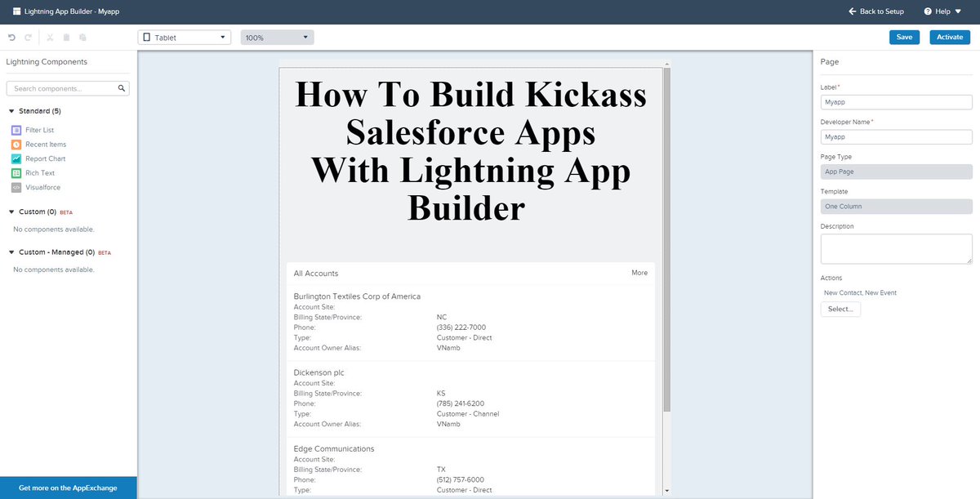Image resolution: width=980 pixels, height=499 pixels.
Task: Open the Tablet device dropdown
Action: pyautogui.click(x=185, y=38)
